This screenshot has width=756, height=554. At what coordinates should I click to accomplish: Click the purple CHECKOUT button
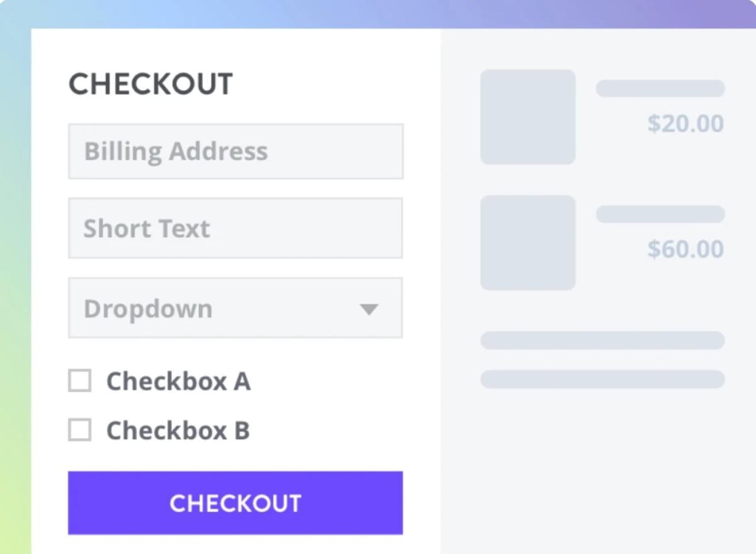pos(235,502)
